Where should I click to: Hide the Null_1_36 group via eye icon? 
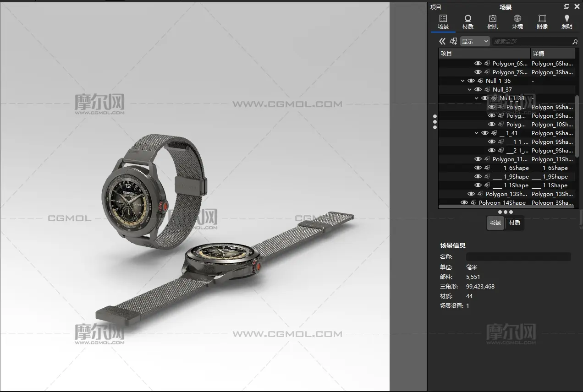[471, 81]
